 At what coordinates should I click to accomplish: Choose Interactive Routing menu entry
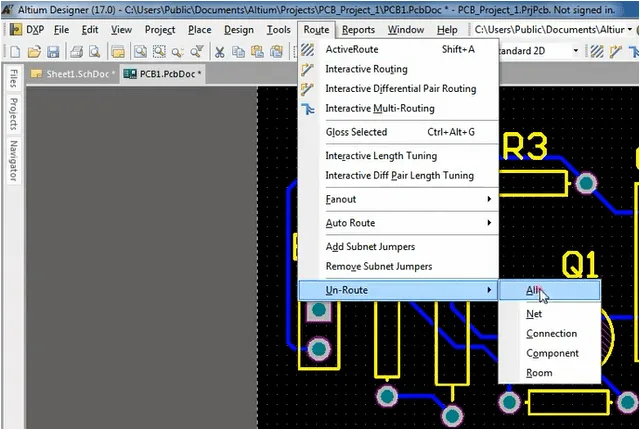tap(399, 69)
